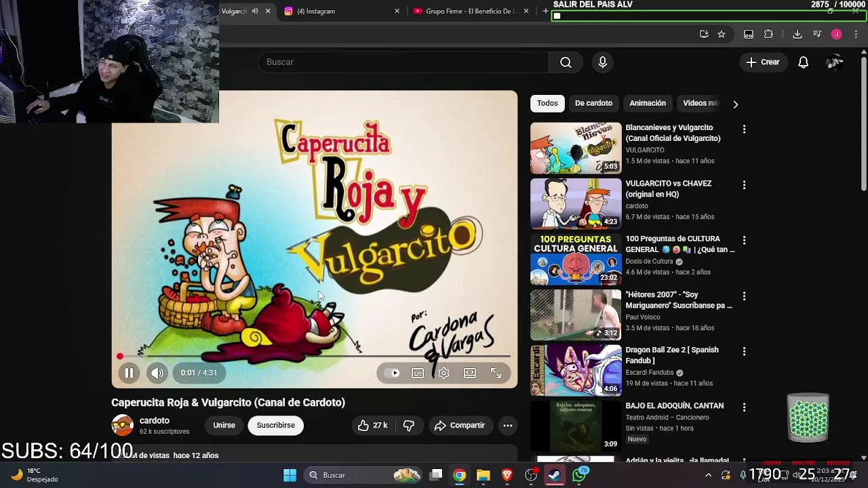Viewport: 868px width, 488px height.
Task: Click the Compartir share button
Action: pos(460,425)
